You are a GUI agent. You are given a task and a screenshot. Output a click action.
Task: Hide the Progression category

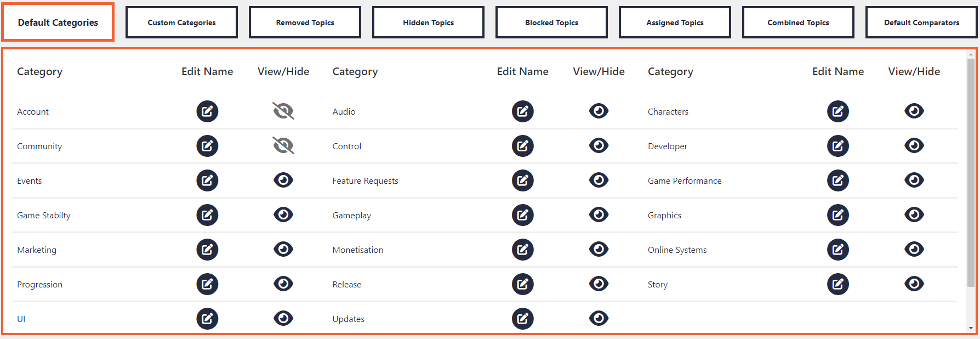(283, 284)
